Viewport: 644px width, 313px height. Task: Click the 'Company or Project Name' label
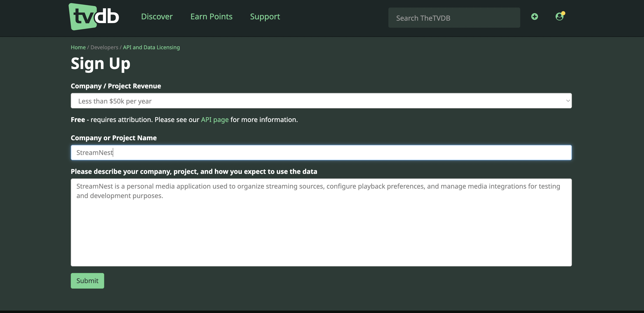click(113, 138)
